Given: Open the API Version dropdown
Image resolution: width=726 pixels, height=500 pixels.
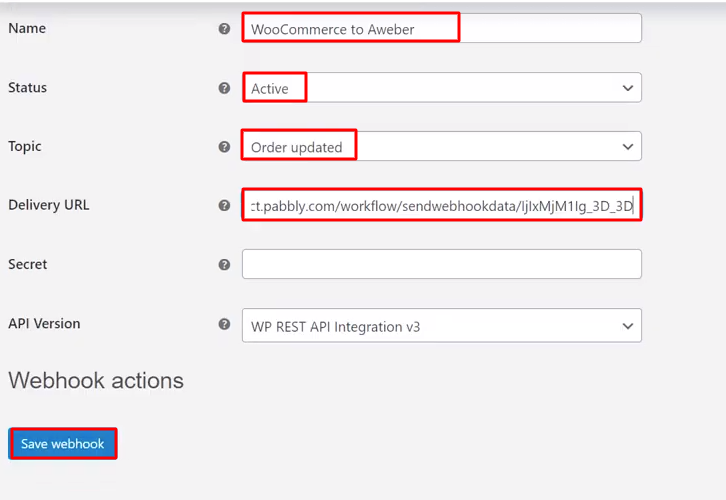Looking at the screenshot, I should (442, 325).
